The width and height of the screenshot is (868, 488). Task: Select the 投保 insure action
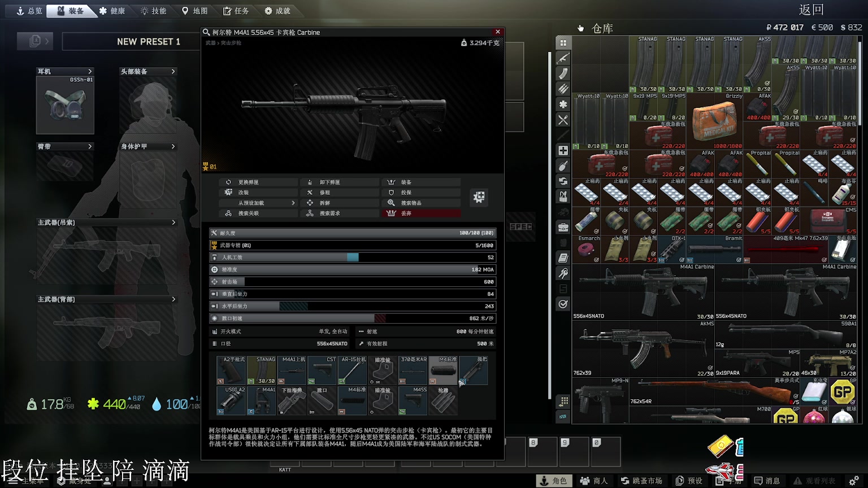tap(421, 192)
